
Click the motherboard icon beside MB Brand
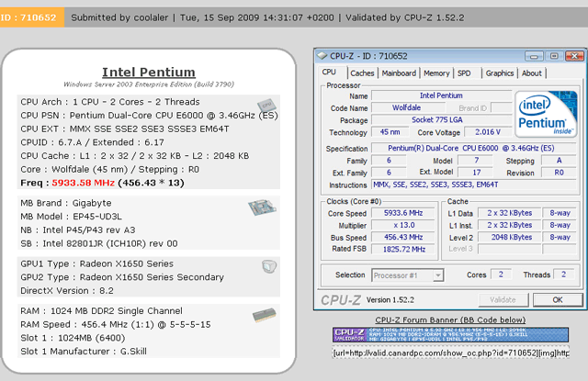point(262,207)
